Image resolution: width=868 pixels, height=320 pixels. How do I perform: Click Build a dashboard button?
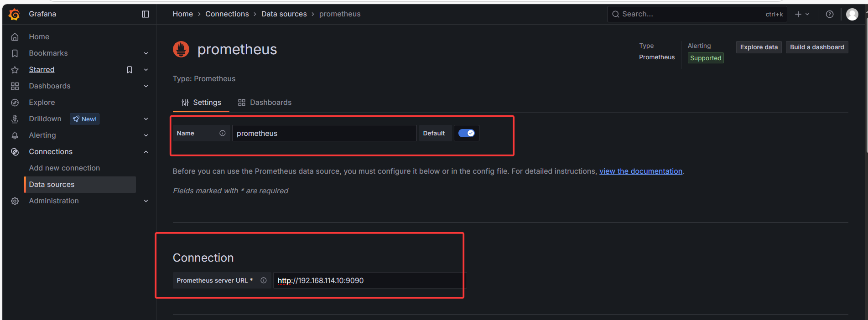point(817,47)
